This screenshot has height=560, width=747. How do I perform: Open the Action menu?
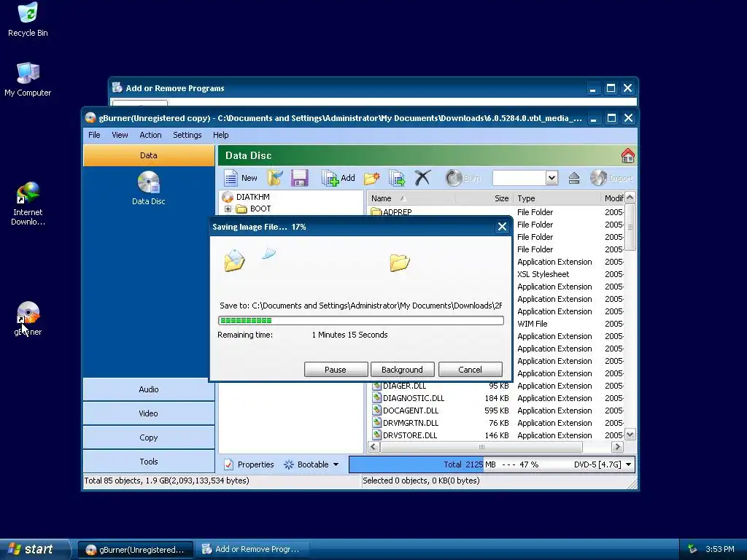tap(150, 135)
